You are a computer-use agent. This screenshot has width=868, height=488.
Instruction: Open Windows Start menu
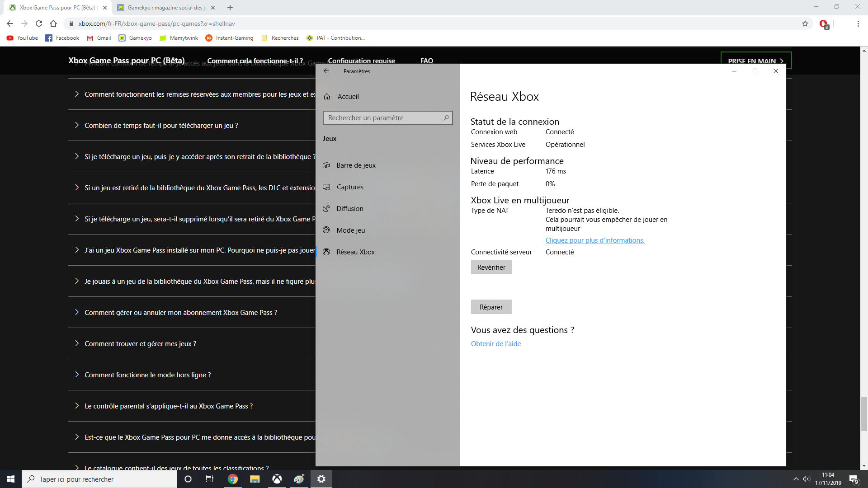click(x=11, y=479)
